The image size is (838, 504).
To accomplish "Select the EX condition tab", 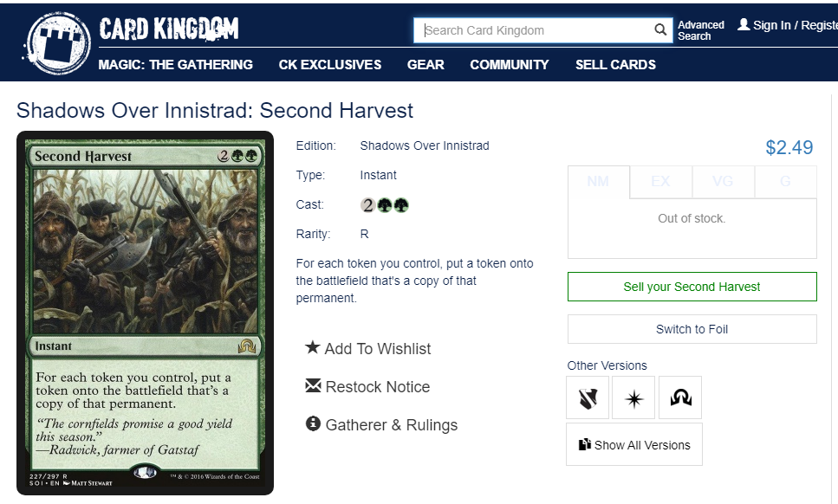I will click(660, 182).
